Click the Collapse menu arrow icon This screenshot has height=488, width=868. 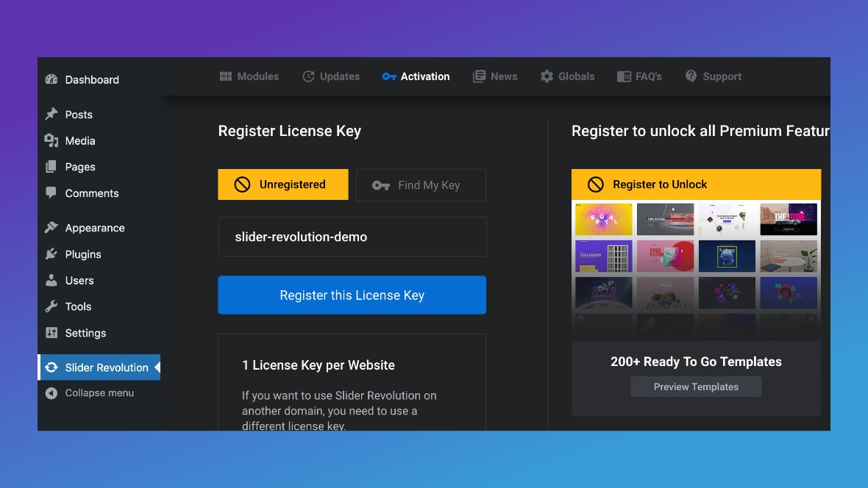(x=51, y=393)
